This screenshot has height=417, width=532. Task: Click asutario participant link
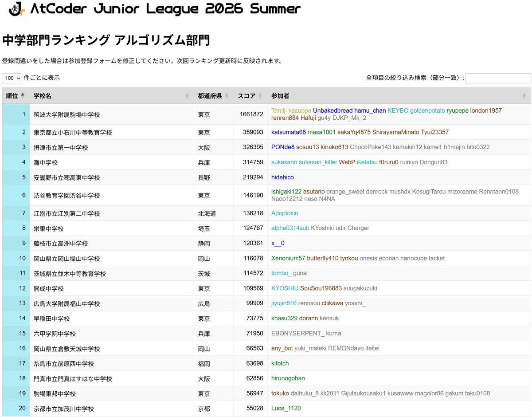(314, 192)
